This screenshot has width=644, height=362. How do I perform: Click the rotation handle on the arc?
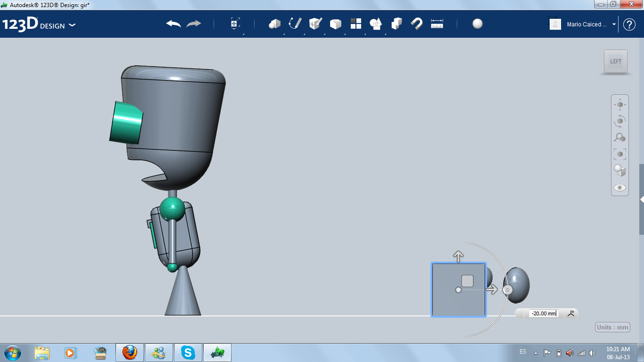tap(508, 290)
